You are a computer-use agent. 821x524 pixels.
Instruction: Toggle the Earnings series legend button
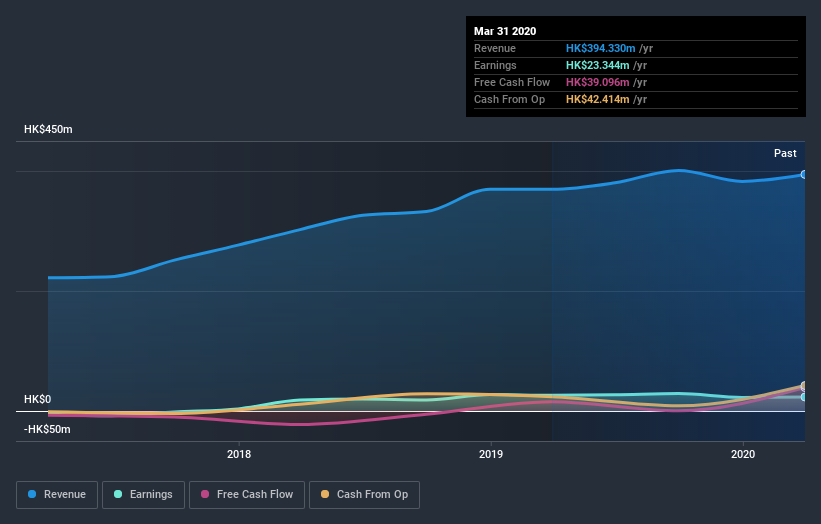coord(143,495)
